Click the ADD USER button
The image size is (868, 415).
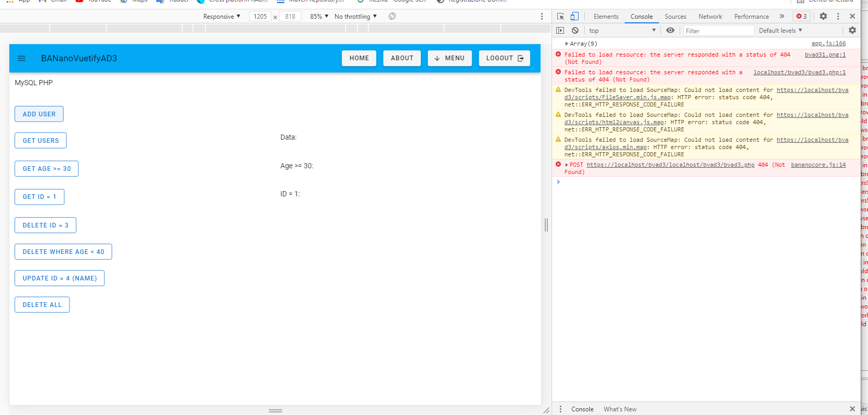pos(39,114)
